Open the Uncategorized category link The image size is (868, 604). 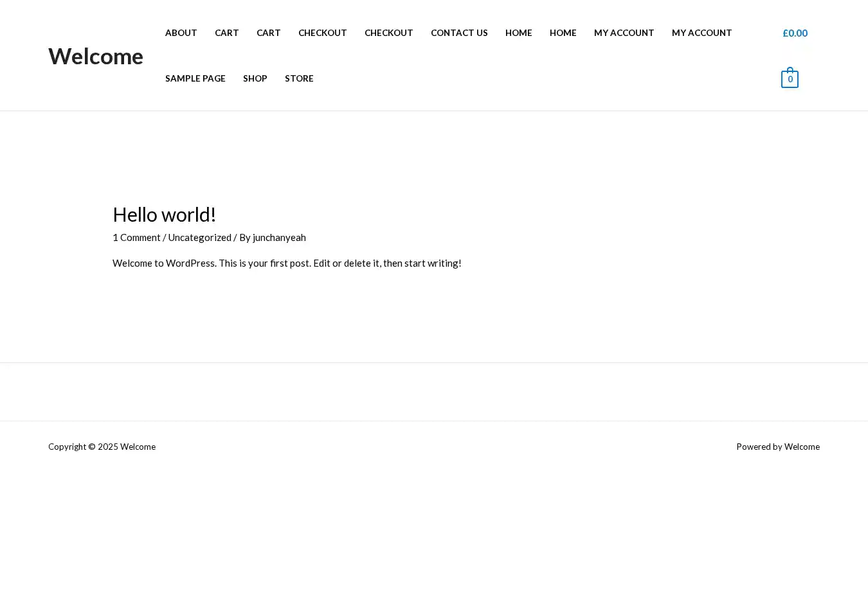click(199, 237)
